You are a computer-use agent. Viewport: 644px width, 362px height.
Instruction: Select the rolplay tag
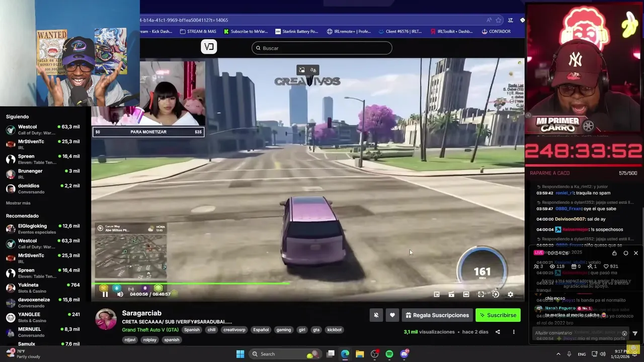click(x=149, y=340)
